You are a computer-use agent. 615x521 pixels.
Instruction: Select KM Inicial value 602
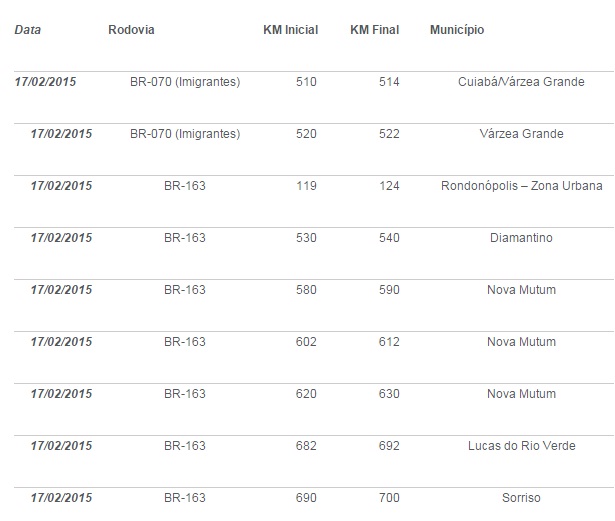coord(306,342)
